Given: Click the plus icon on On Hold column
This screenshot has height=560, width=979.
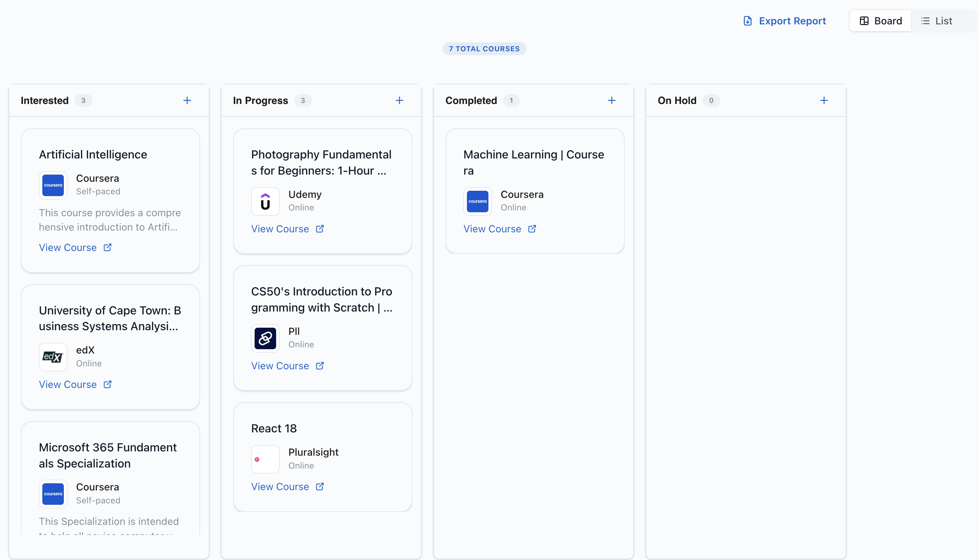Looking at the screenshot, I should [x=824, y=100].
